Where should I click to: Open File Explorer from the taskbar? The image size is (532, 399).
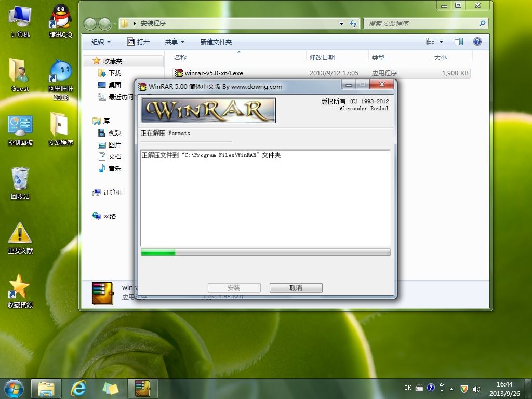[x=46, y=389]
